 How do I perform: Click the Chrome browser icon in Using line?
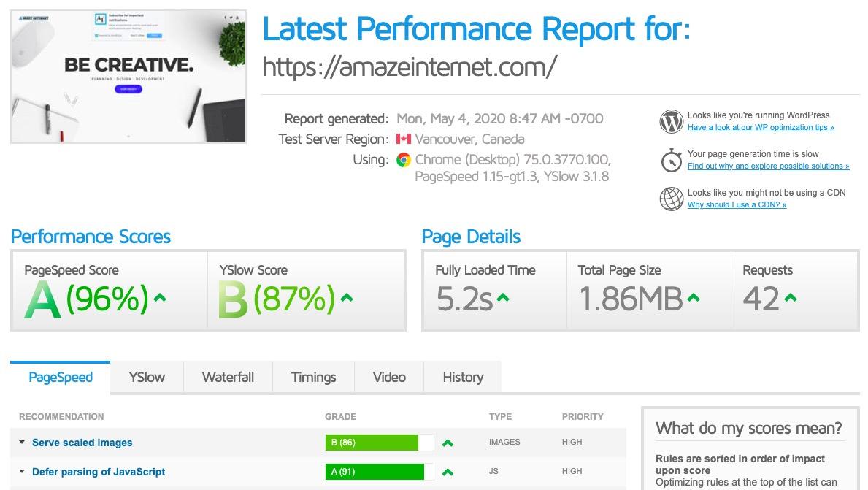(x=404, y=159)
